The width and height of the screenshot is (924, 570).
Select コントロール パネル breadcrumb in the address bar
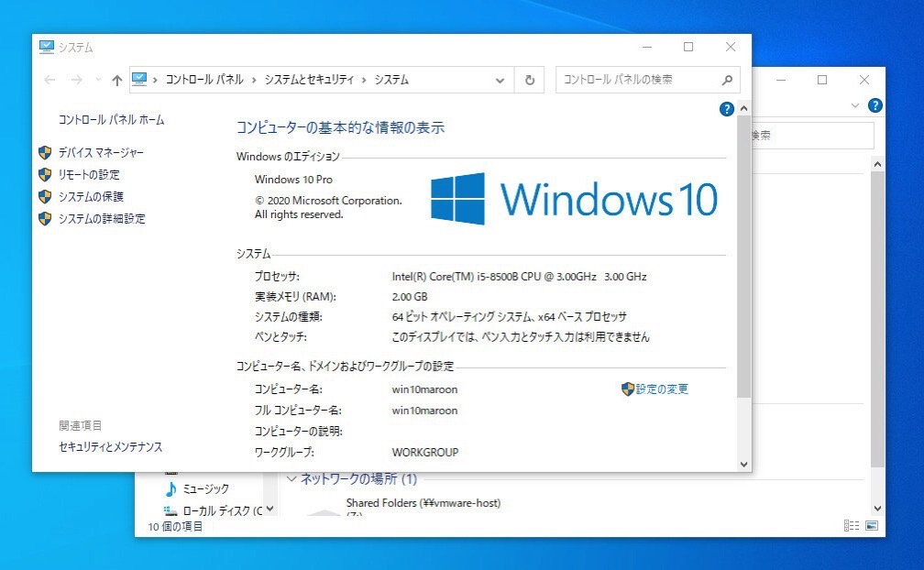coord(204,80)
